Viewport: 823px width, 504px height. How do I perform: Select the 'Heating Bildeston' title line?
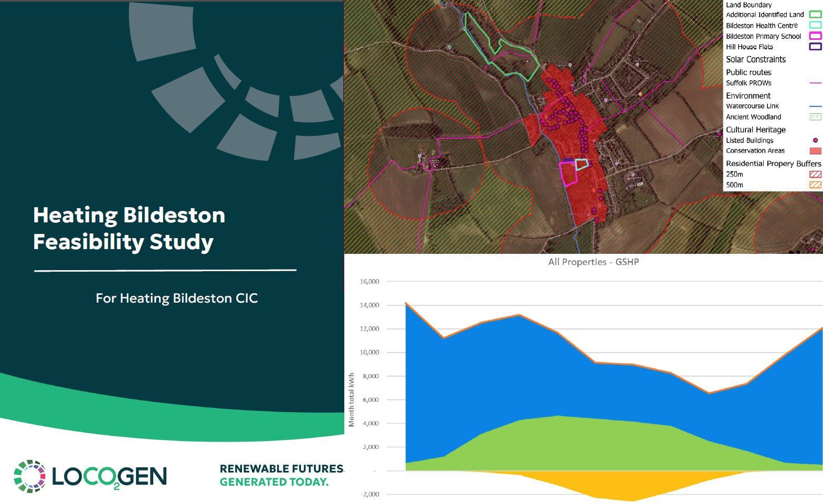(129, 215)
